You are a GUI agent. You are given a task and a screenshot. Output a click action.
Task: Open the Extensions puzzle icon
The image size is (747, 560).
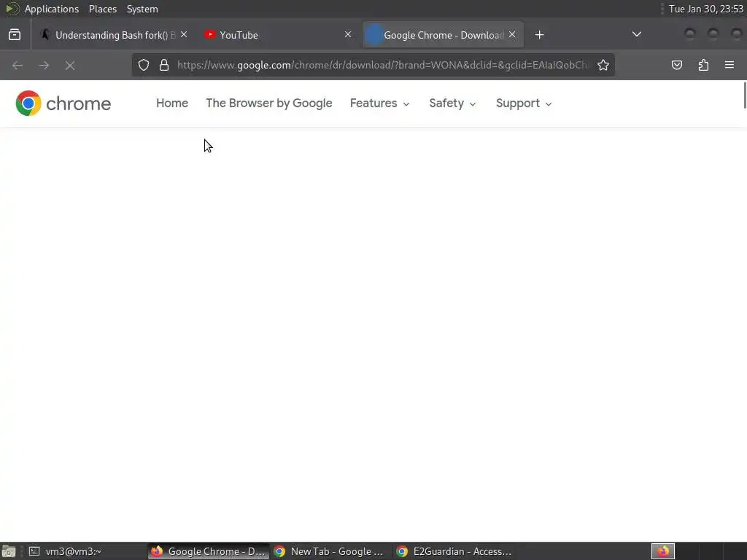[x=703, y=65]
